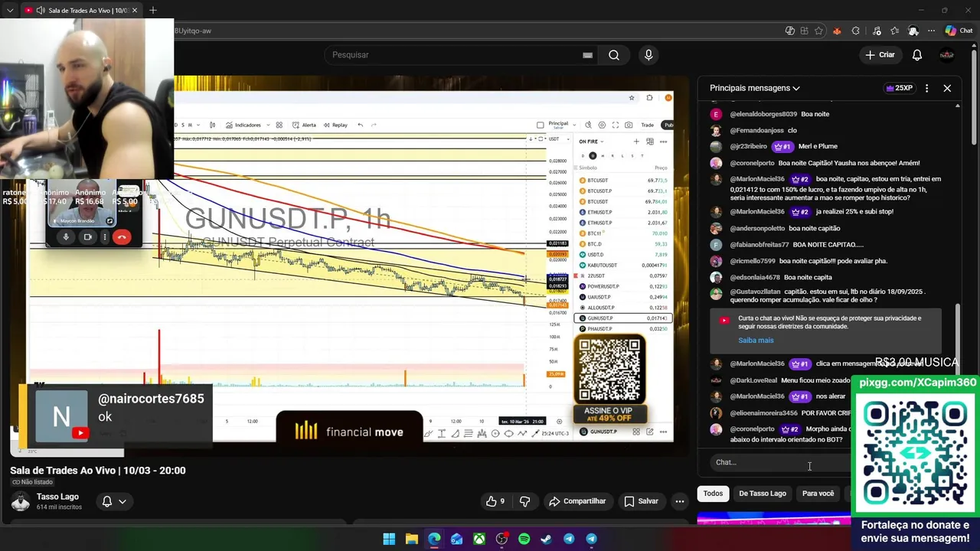Open candle chart type icon
Viewport: 980px width, 551px height.
point(212,125)
